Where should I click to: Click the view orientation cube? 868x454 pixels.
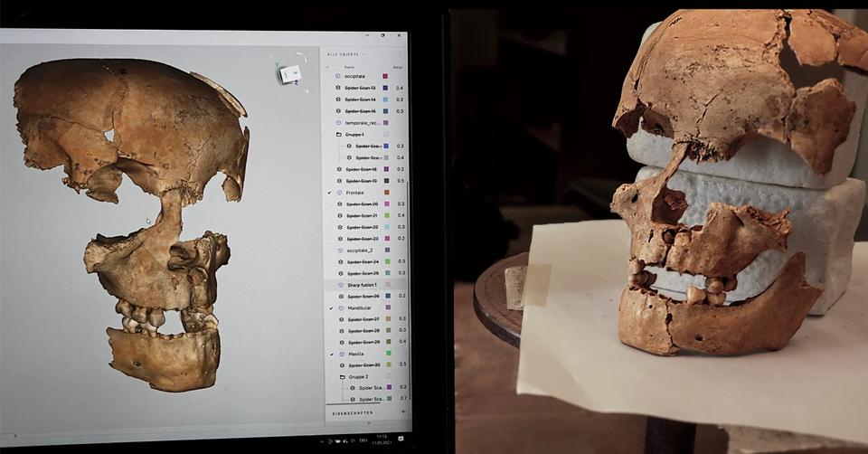(288, 74)
